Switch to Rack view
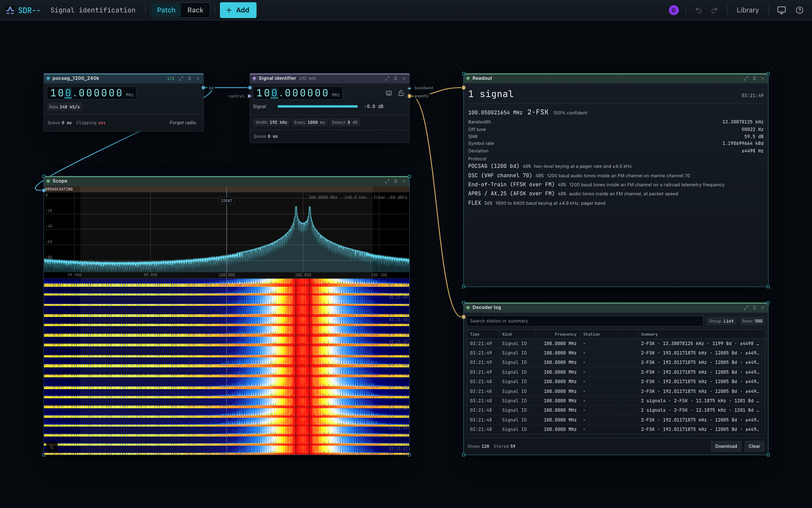This screenshot has width=812, height=508. point(195,10)
